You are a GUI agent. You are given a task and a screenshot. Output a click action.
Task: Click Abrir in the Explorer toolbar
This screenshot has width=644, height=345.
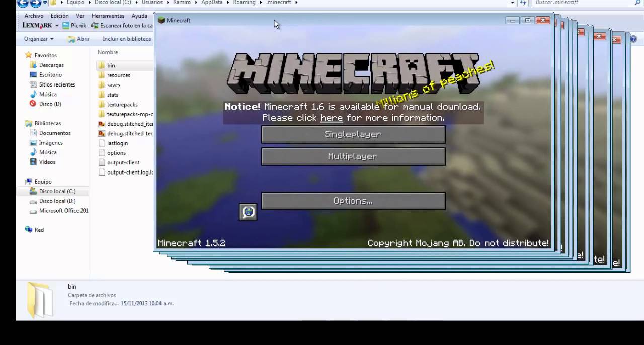(x=78, y=39)
